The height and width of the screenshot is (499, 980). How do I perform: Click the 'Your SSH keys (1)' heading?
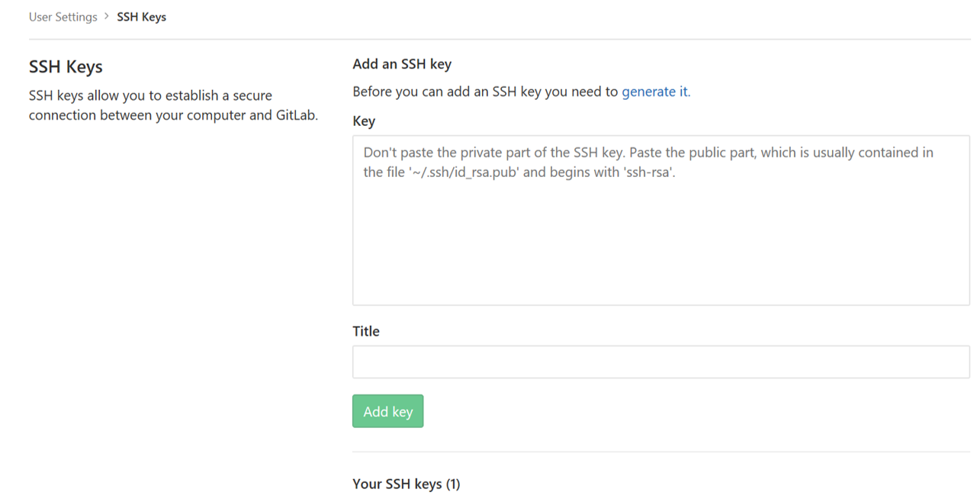pos(406,484)
